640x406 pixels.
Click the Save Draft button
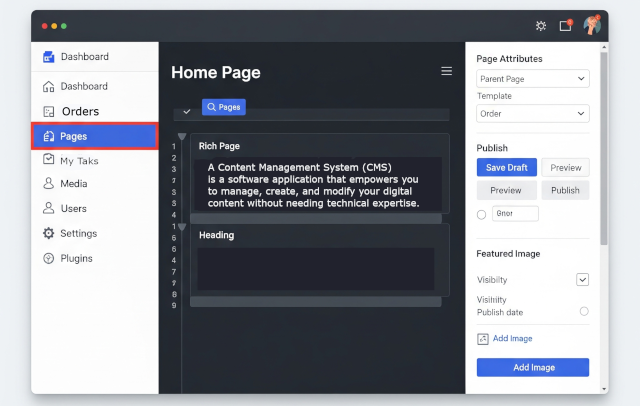(507, 167)
